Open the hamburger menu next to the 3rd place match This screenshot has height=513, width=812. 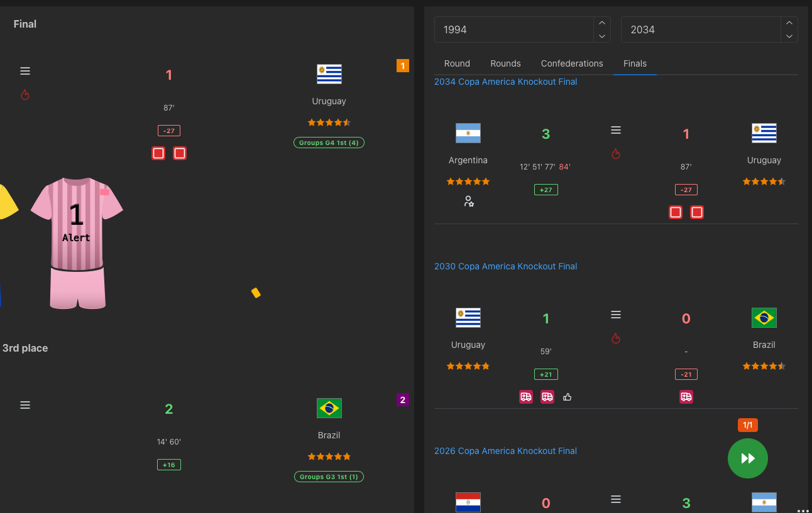25,405
